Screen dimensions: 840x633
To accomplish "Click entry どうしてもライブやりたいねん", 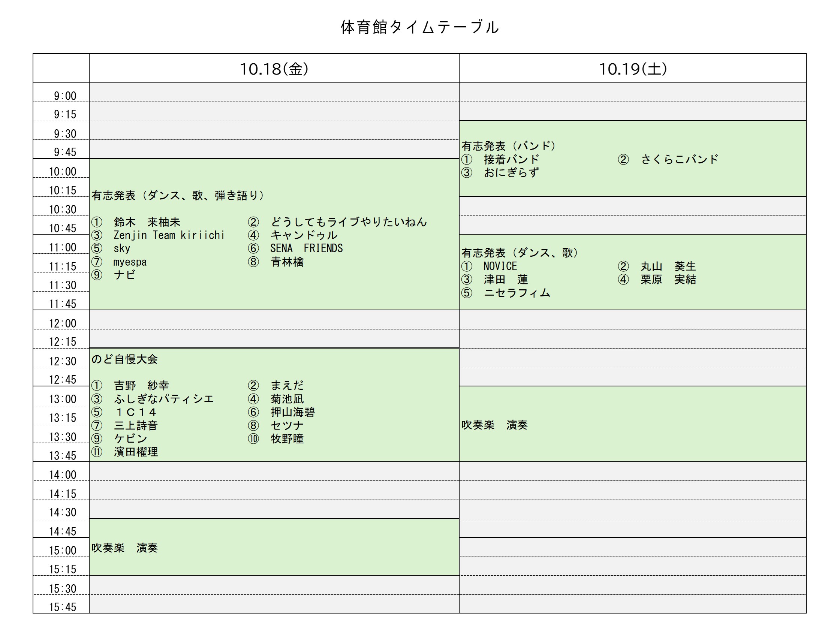I will pyautogui.click(x=348, y=222).
